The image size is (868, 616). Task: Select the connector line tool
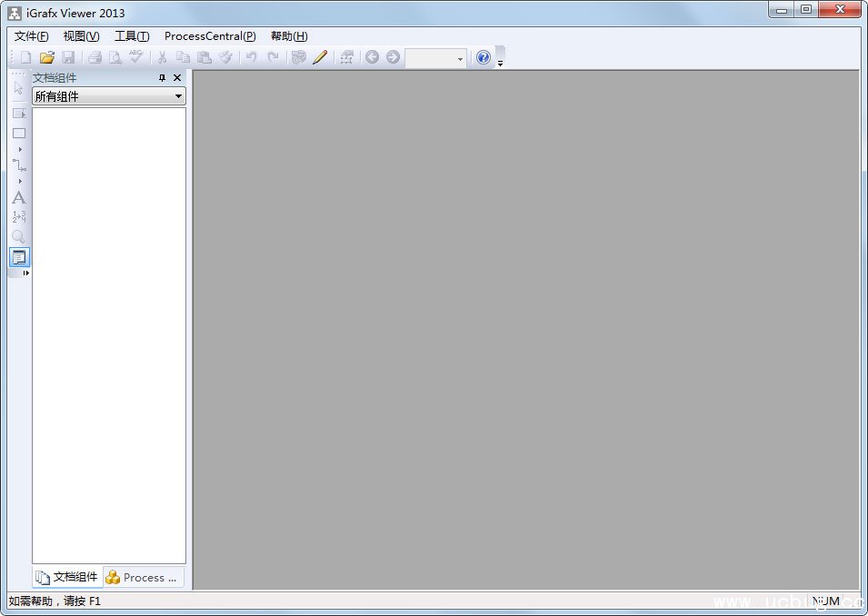click(19, 165)
